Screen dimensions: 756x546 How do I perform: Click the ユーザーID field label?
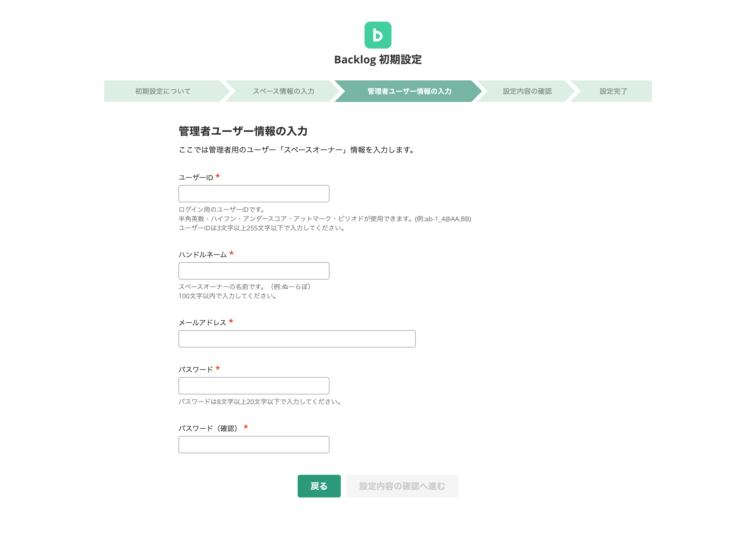(195, 178)
